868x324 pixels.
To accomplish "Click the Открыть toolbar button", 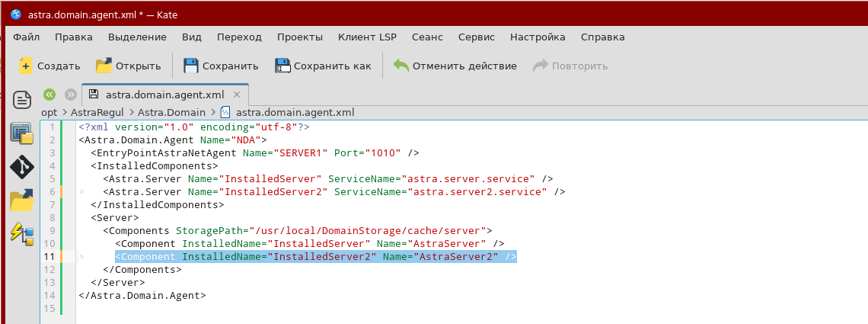I will pyautogui.click(x=128, y=66).
